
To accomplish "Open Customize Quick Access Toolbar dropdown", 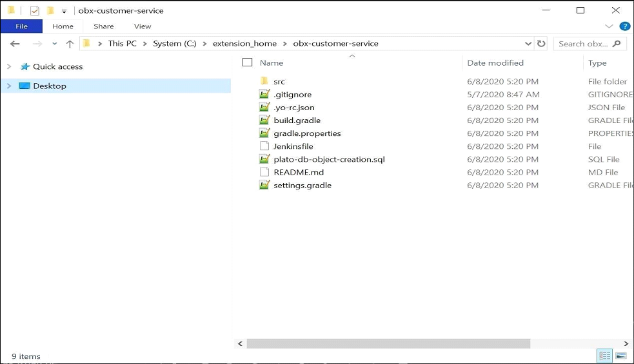I will click(64, 12).
